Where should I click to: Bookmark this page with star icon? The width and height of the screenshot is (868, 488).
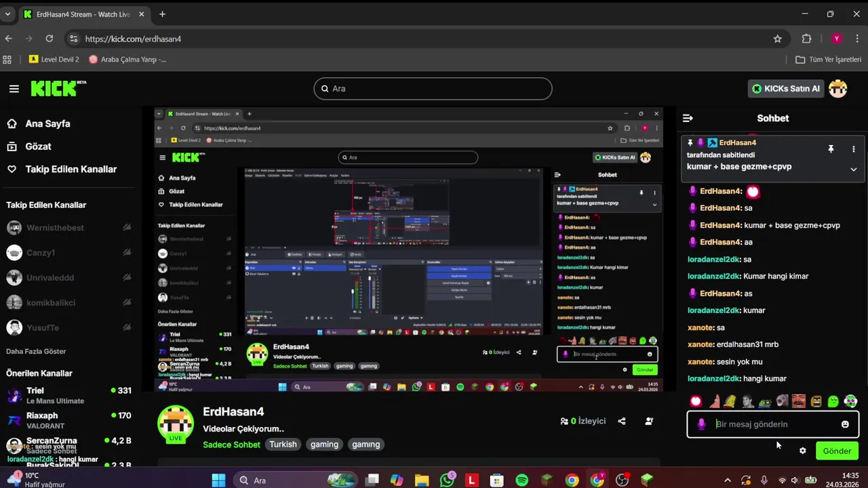pos(778,39)
